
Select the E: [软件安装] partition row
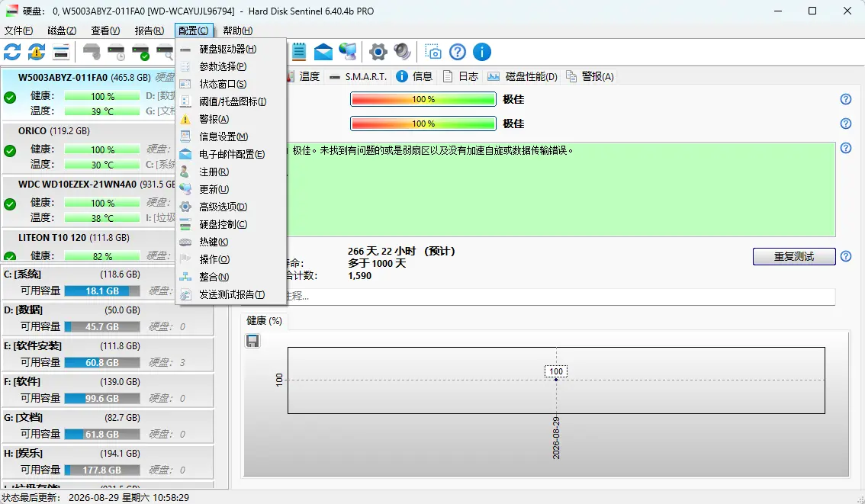pyautogui.click(x=108, y=354)
